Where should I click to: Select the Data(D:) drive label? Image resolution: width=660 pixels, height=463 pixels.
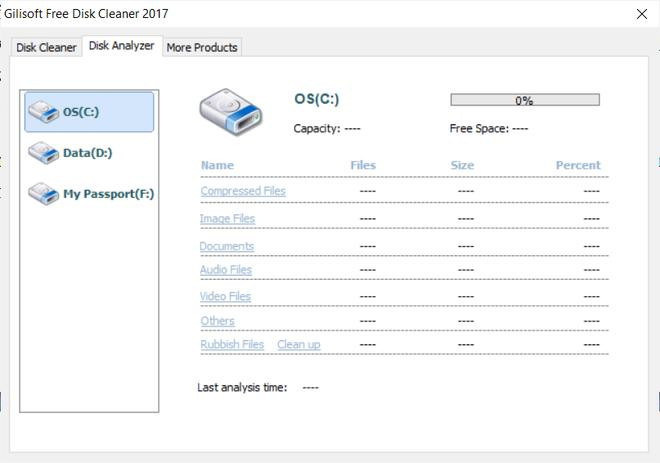[x=87, y=153]
